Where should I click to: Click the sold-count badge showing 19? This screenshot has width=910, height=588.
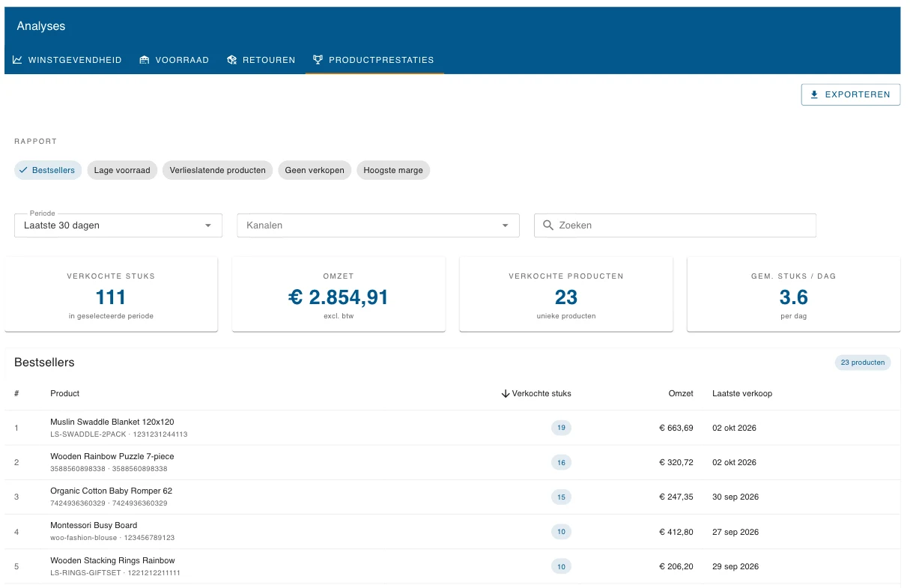(x=561, y=428)
